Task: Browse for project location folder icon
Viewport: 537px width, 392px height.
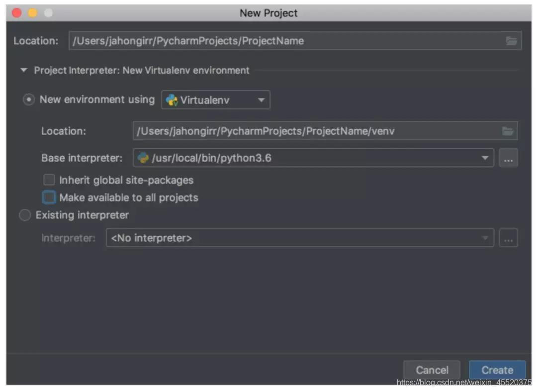Action: click(x=511, y=41)
